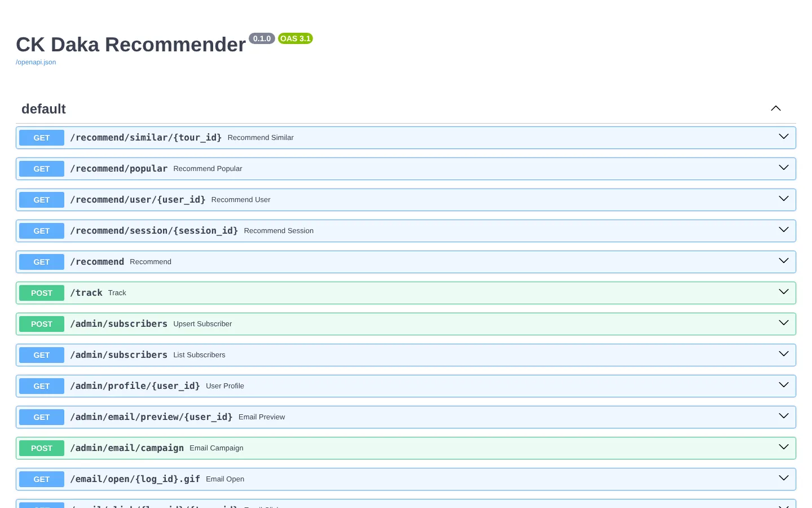812x508 pixels.
Task: Click the 0.1.0 version badge
Action: pyautogui.click(x=262, y=38)
